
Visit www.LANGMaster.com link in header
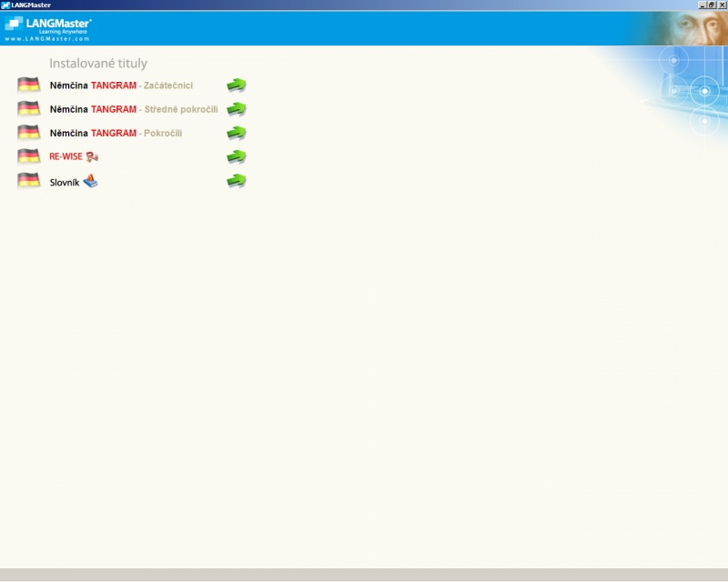tap(47, 39)
